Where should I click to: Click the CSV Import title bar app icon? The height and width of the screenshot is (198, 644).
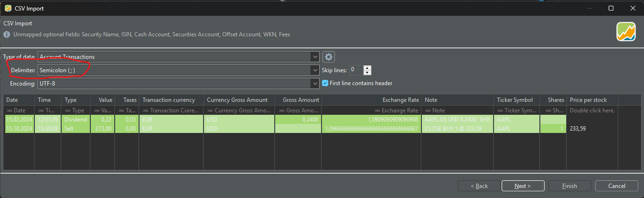pyautogui.click(x=8, y=8)
